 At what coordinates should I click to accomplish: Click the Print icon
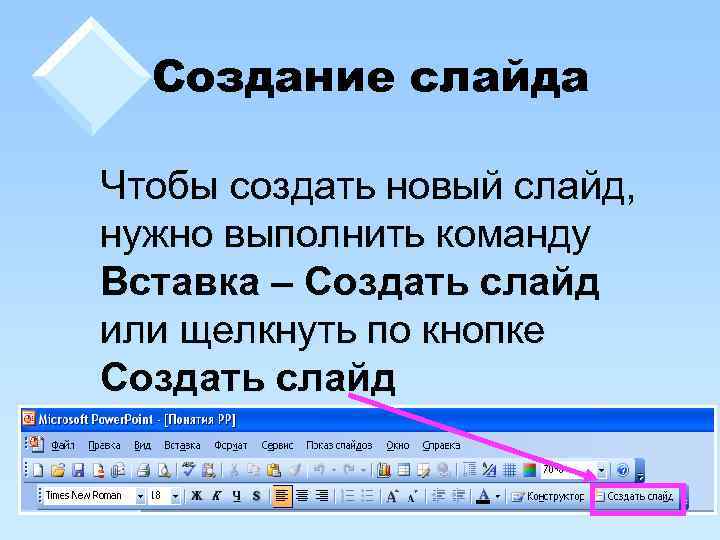144,470
